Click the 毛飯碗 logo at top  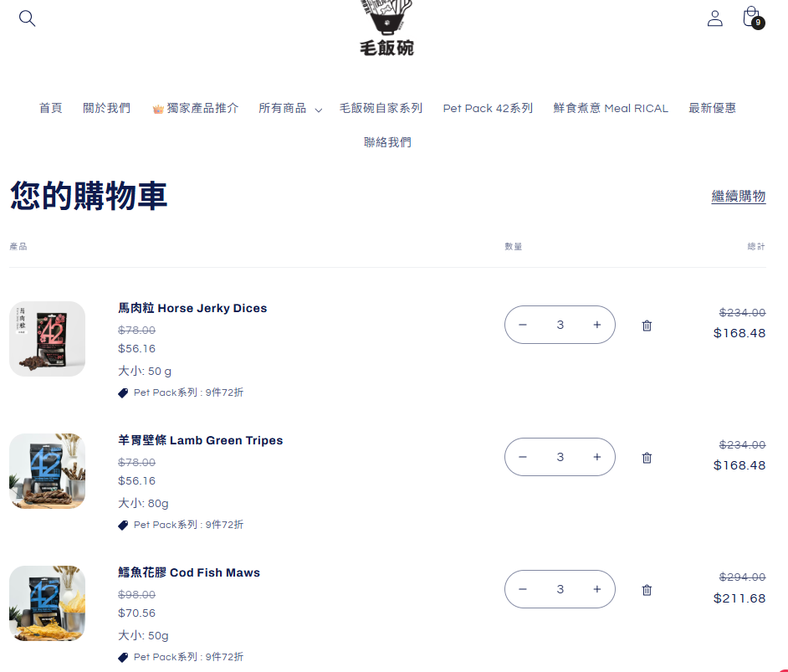(x=386, y=28)
